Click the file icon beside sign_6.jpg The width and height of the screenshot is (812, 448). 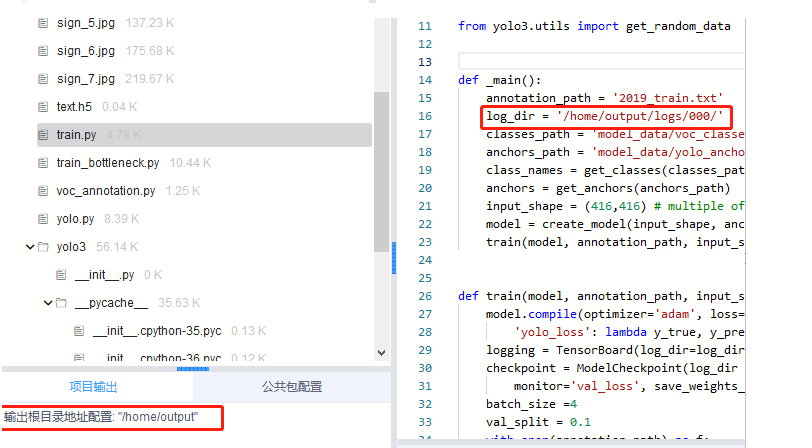coord(43,51)
